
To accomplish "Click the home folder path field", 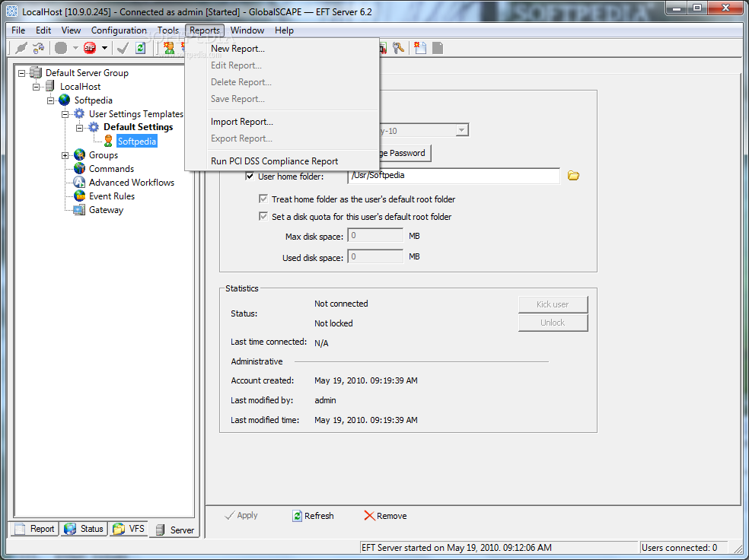I will pyautogui.click(x=454, y=176).
